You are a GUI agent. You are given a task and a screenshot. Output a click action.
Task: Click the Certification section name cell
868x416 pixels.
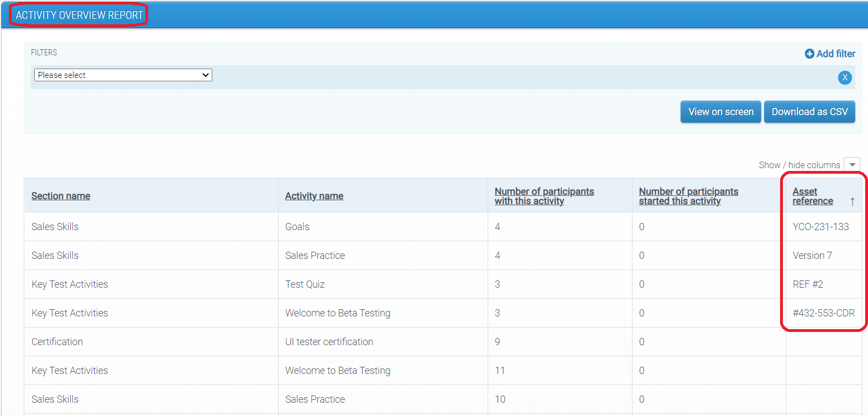(x=57, y=342)
